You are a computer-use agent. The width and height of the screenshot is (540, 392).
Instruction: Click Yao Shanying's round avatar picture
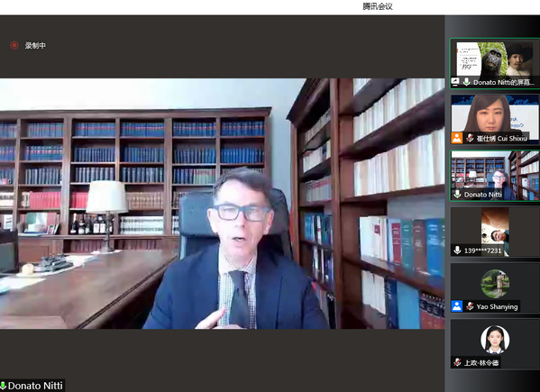(495, 284)
